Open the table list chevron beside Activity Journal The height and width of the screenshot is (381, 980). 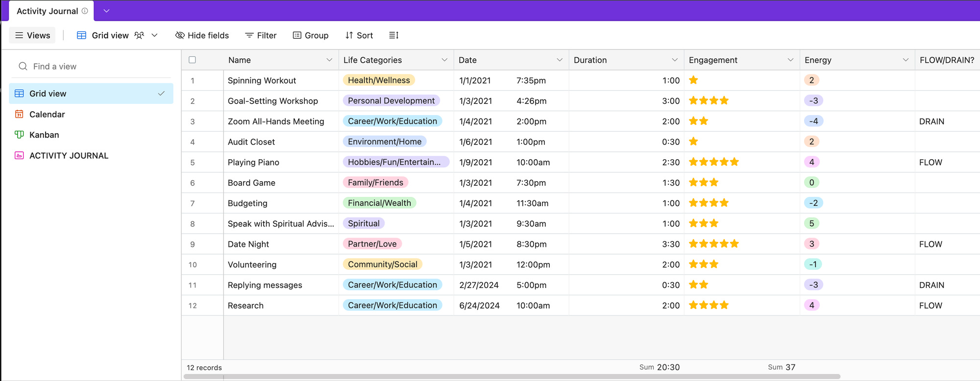(106, 11)
